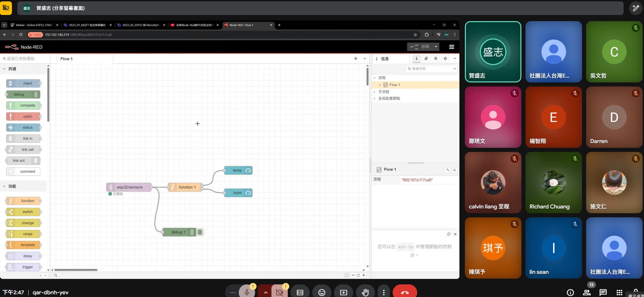Pick the catch node in the palette
Image resolution: width=644 pixels, height=297 pixels.
click(23, 116)
